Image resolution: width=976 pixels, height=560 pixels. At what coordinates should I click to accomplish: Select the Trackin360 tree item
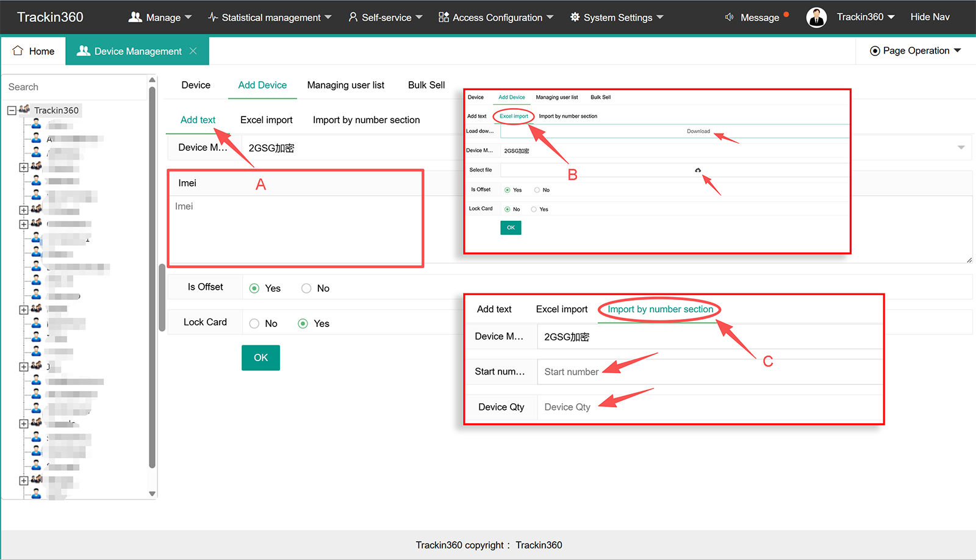(56, 110)
